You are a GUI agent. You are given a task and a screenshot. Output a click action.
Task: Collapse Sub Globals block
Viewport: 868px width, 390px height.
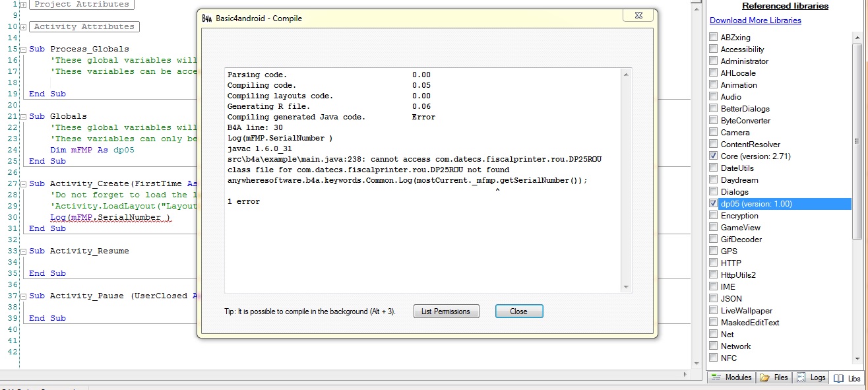tap(24, 117)
